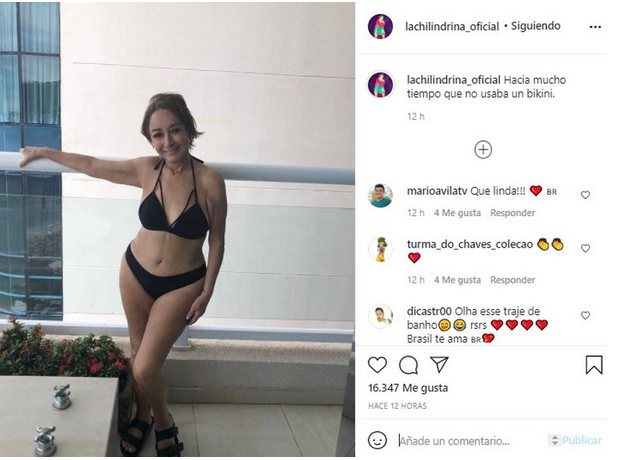Screen dimensions: 618x460
Task: Like marioavilatv's comment heart
Action: [x=585, y=195]
